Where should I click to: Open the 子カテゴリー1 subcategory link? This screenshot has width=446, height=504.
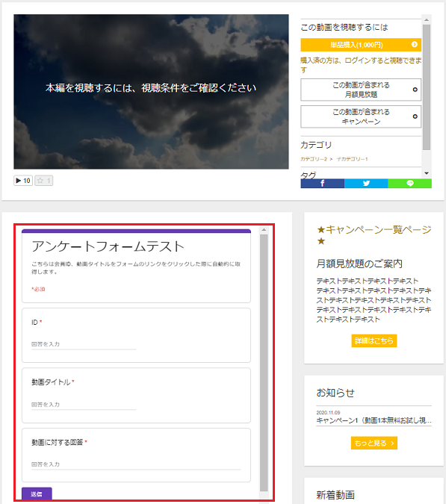(352, 159)
